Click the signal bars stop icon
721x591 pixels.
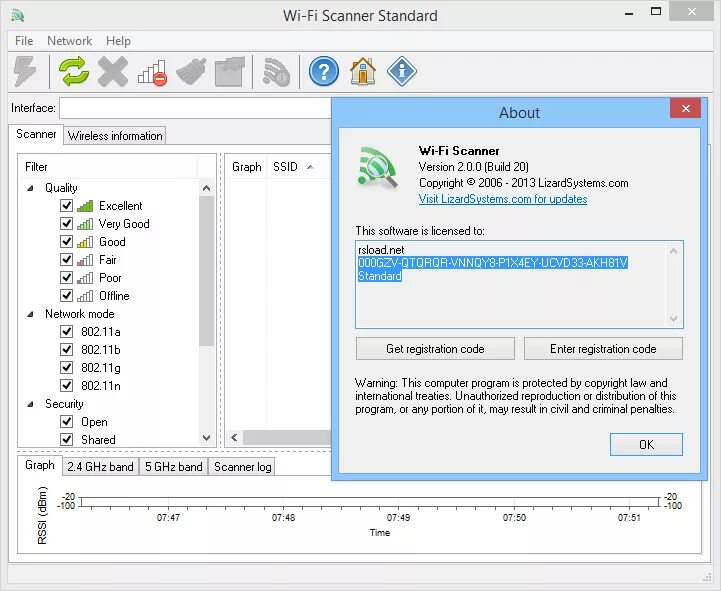pos(152,73)
